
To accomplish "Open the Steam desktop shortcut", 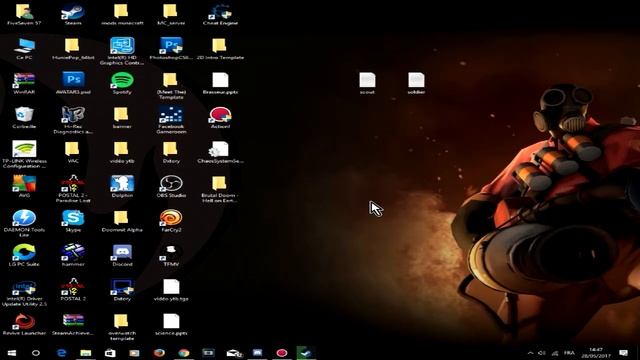I will [73, 14].
